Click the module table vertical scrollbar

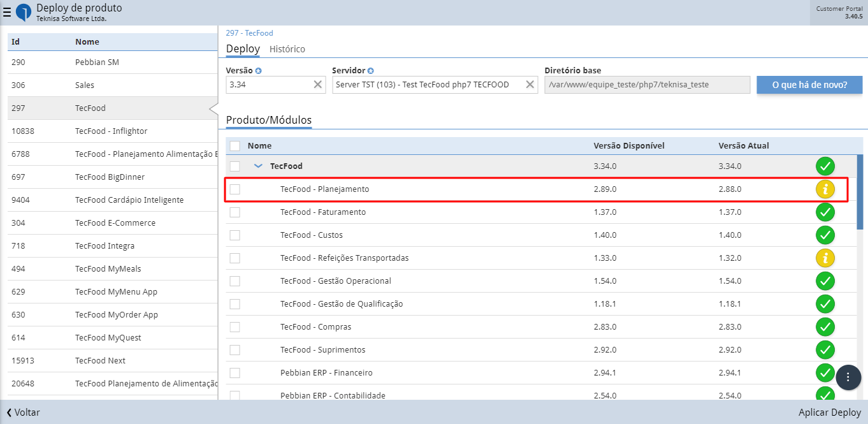pyautogui.click(x=860, y=191)
